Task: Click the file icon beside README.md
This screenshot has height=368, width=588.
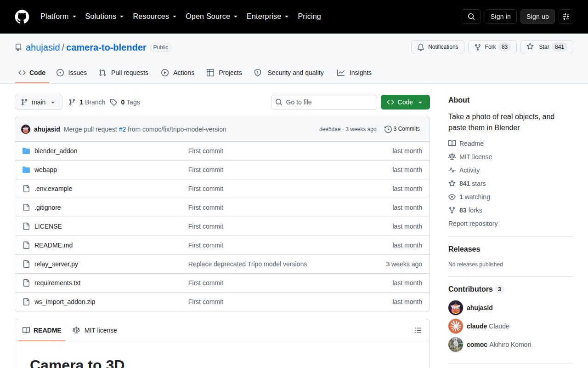Action: 26,245
